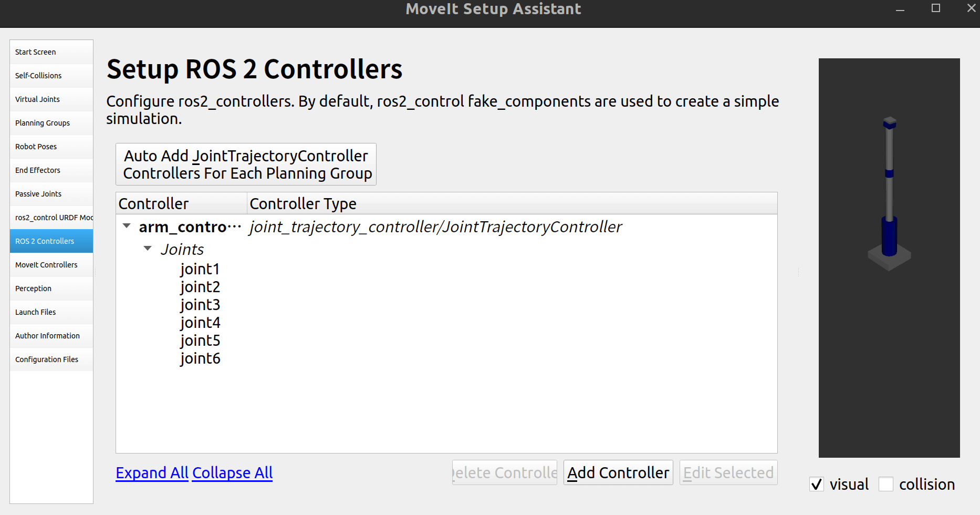Open the Start Screen tab
Image resolution: width=980 pixels, height=515 pixels.
click(51, 52)
